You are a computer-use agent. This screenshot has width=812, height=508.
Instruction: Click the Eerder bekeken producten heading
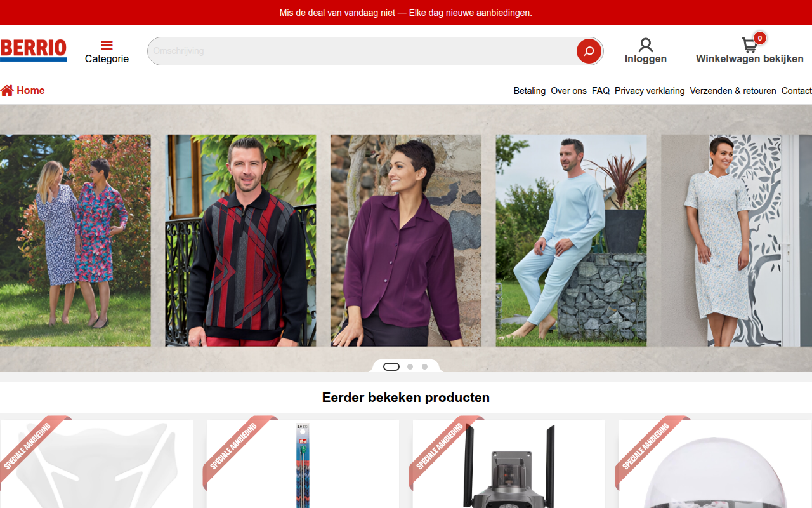tap(406, 398)
